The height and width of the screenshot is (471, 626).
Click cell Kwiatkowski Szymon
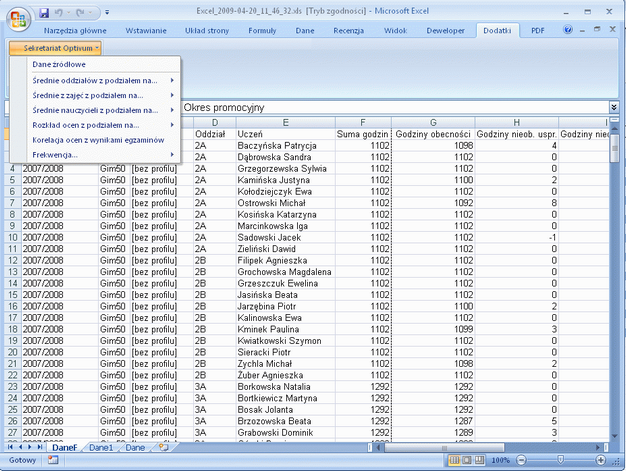tap(285, 341)
